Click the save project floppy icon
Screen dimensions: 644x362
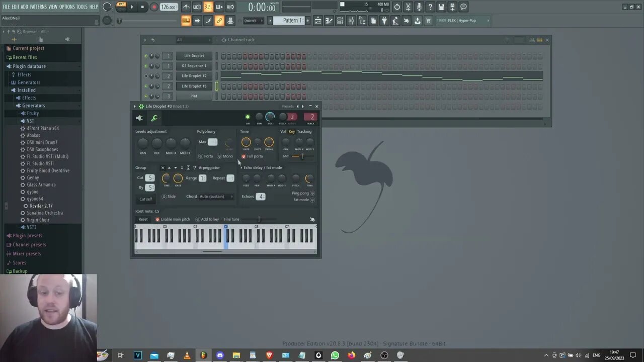click(x=441, y=7)
